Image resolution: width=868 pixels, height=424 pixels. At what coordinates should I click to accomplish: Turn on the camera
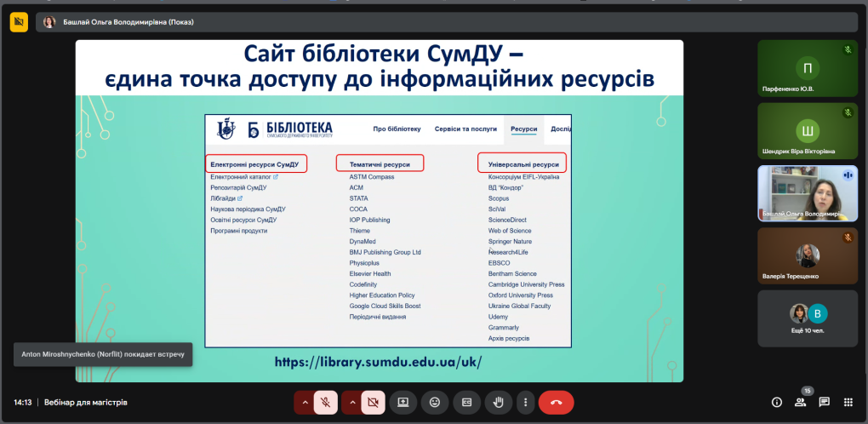click(x=372, y=402)
